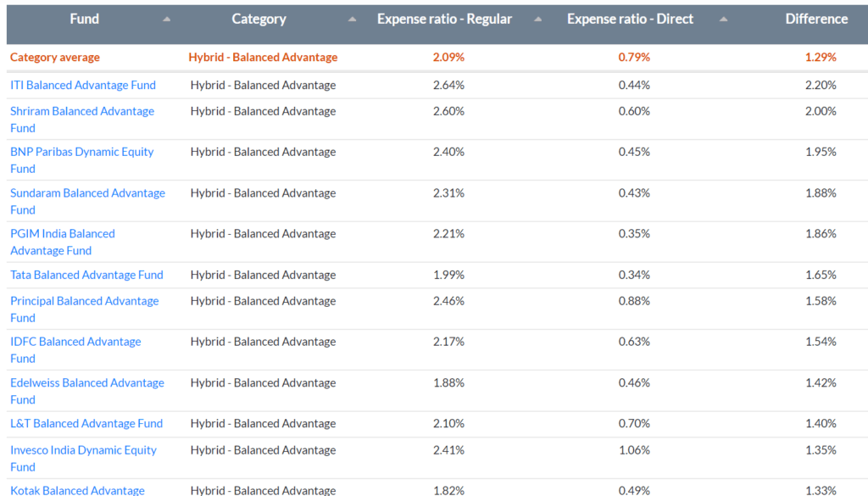Open ITI Balanced Advantage Fund link

[x=83, y=85]
